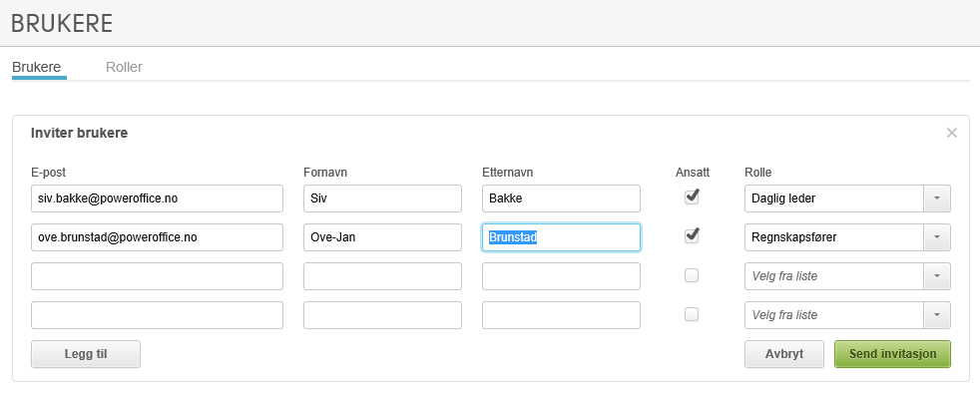Click Send invitasjon button

892,354
